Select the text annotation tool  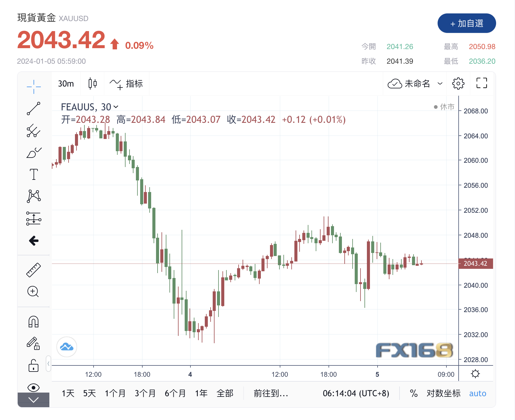33,174
